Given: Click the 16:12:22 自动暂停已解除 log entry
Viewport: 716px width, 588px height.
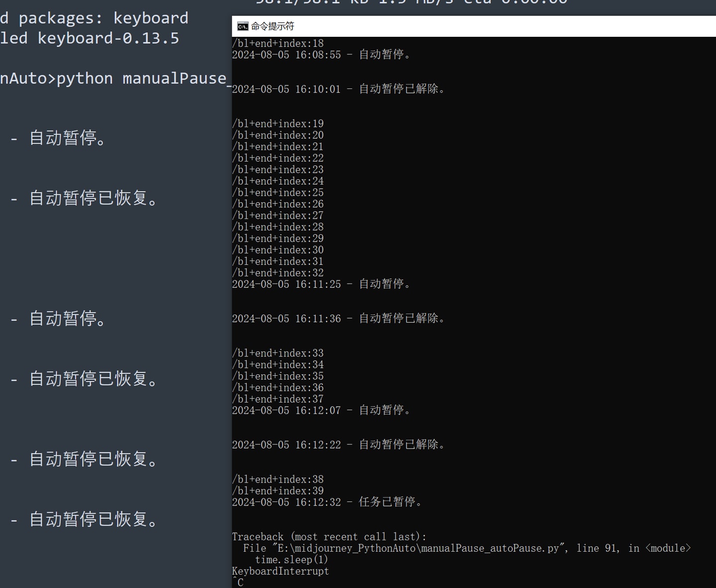Looking at the screenshot, I should click(338, 445).
